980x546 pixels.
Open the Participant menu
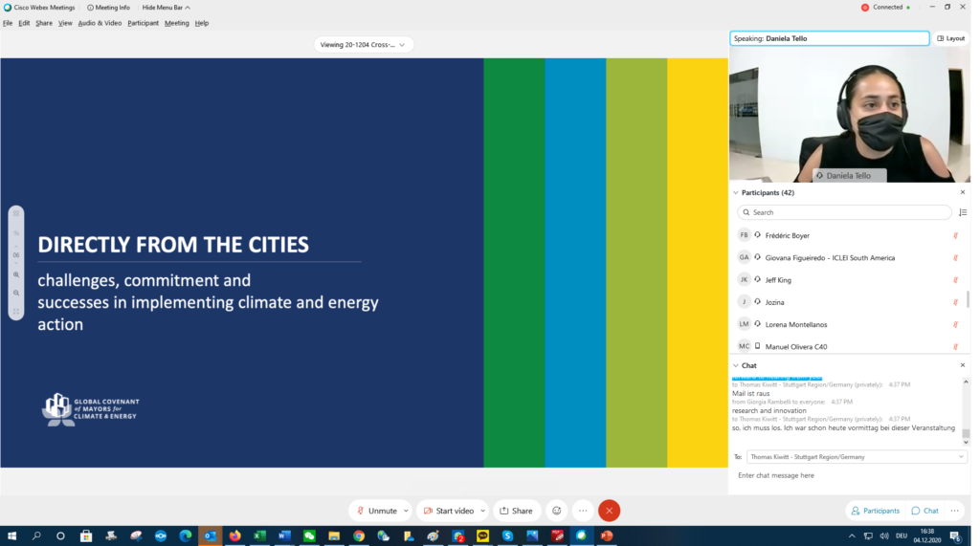[143, 23]
